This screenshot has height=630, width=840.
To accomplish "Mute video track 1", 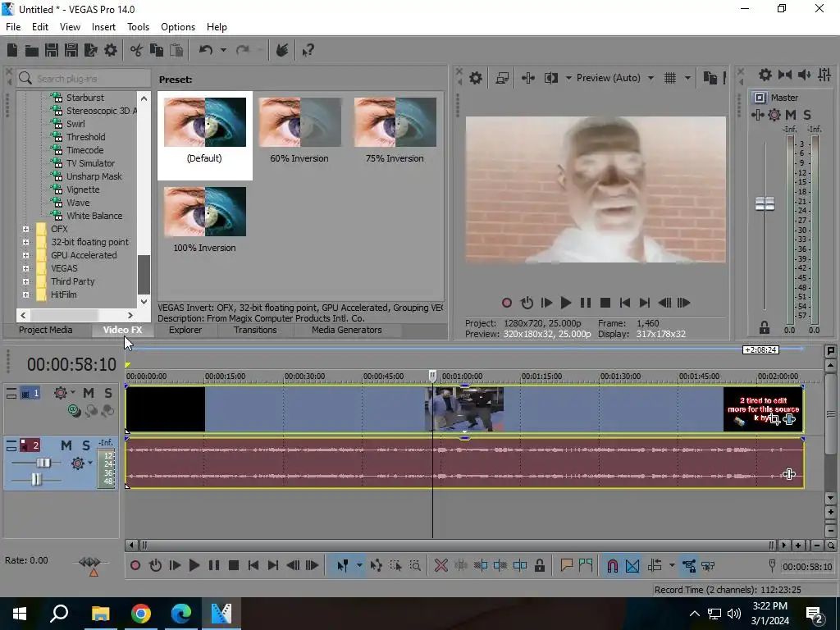I will (x=89, y=393).
